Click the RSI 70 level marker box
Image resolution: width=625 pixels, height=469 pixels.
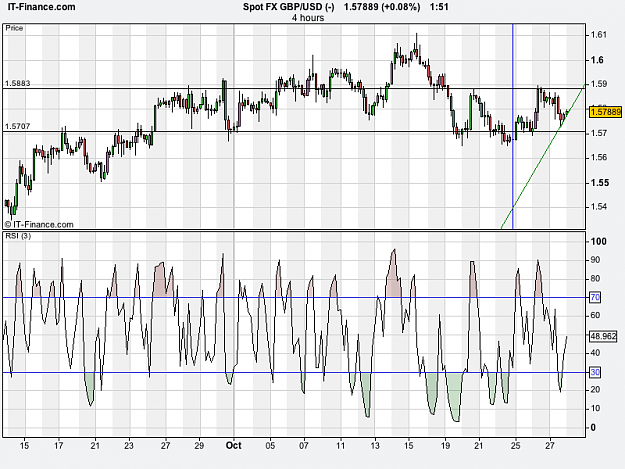595,297
